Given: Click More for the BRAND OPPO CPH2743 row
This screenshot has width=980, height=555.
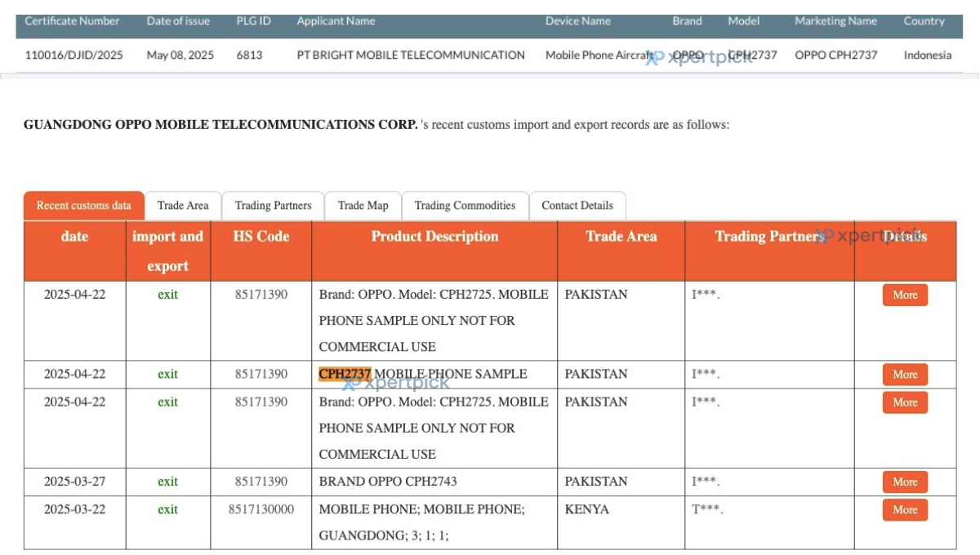Looking at the screenshot, I should (x=905, y=482).
